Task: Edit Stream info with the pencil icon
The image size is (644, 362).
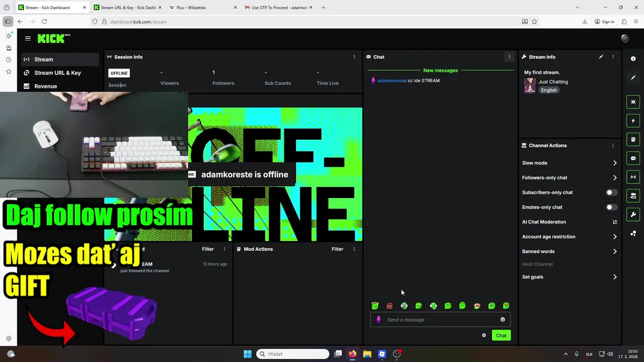Action: coord(601,57)
